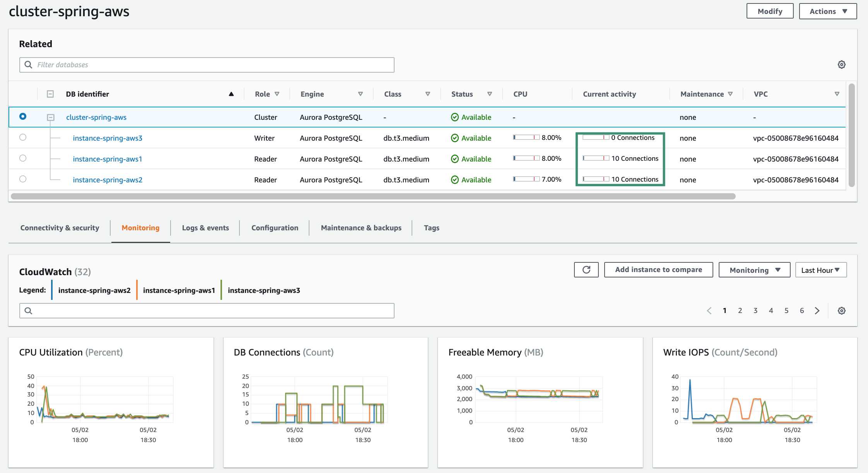The height and width of the screenshot is (473, 868).
Task: Open the Last Hour time range dropdown
Action: [820, 270]
